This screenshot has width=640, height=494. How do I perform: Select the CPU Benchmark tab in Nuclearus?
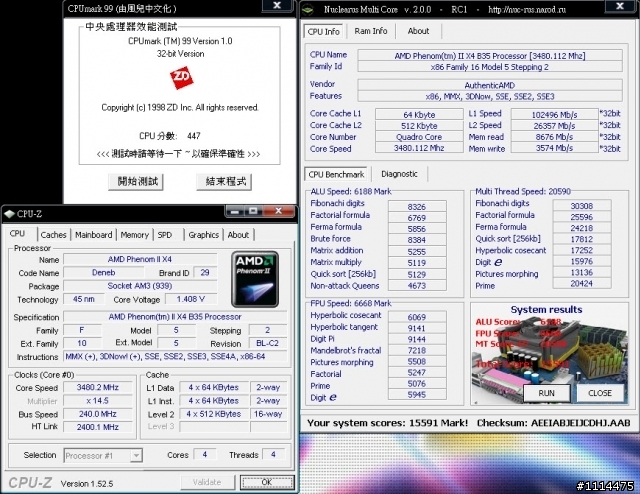tap(336, 174)
